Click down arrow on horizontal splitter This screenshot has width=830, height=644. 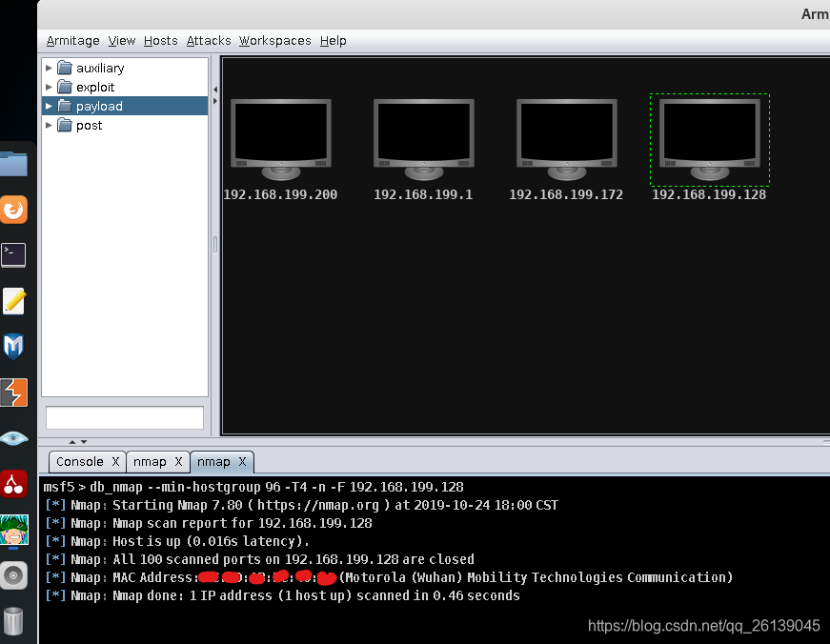(84, 442)
